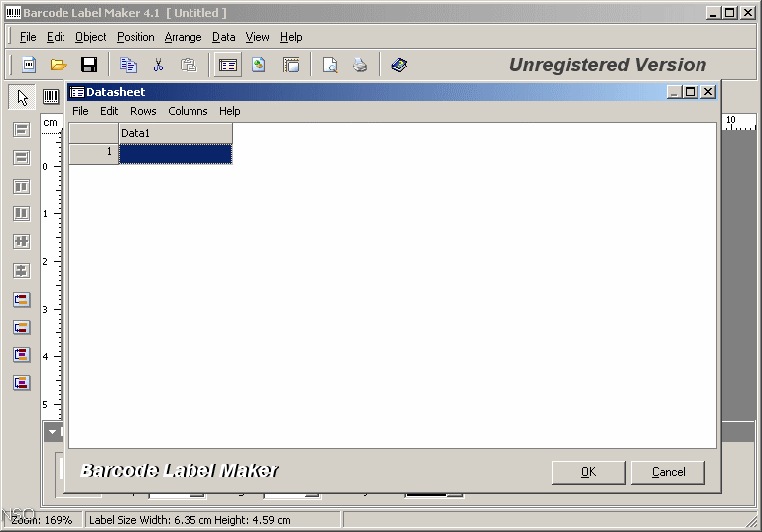
Task: Open the Datasheet Columns menu
Action: coord(188,111)
